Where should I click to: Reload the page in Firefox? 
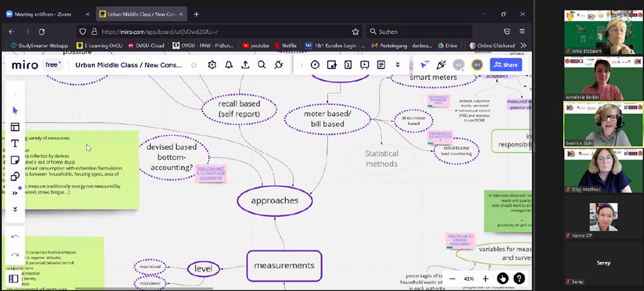(42, 31)
